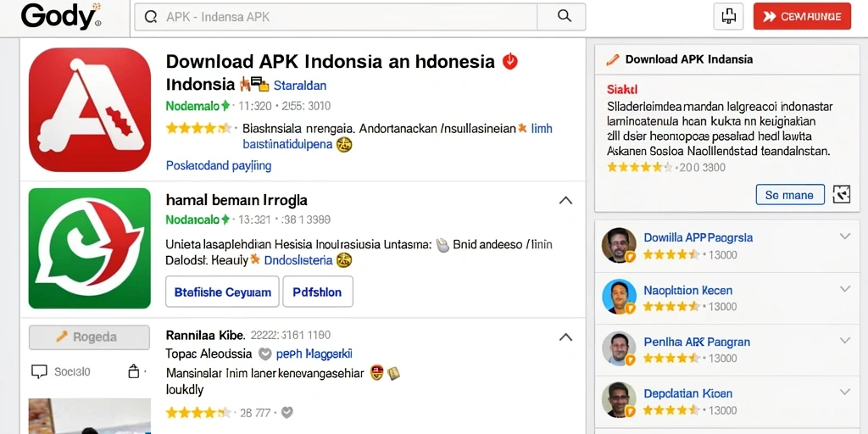Click the search magnifier button
This screenshot has width=868, height=434.
(564, 17)
